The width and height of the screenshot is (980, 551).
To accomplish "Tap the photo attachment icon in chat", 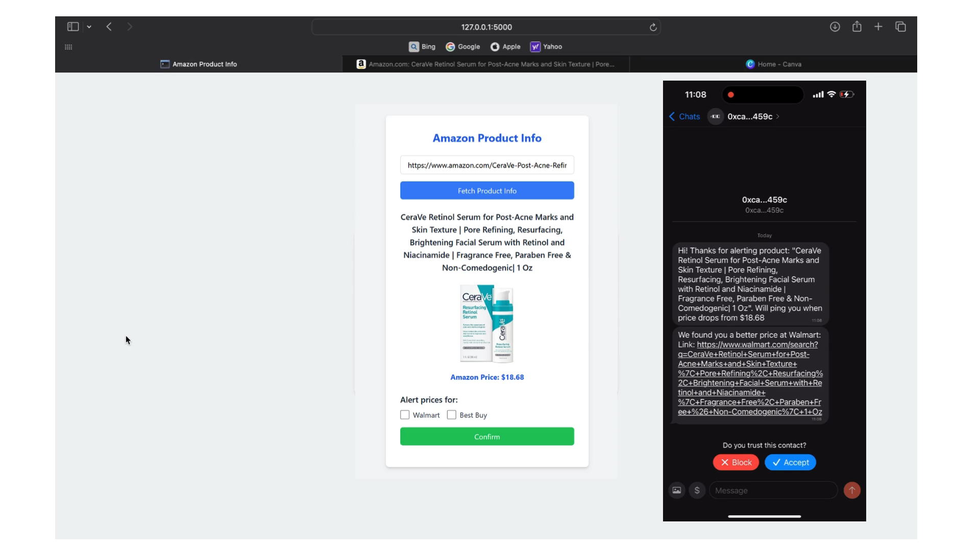I will (x=676, y=490).
